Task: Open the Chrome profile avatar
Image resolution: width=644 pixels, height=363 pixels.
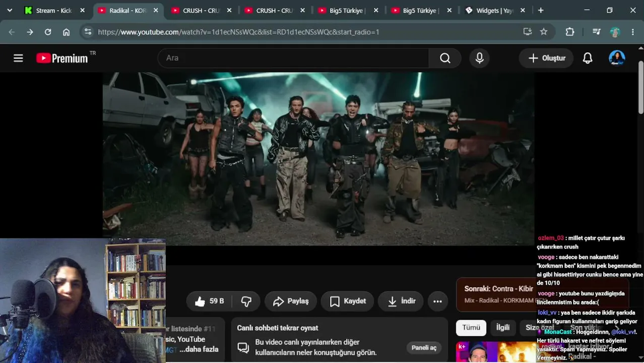Action: 615,32
